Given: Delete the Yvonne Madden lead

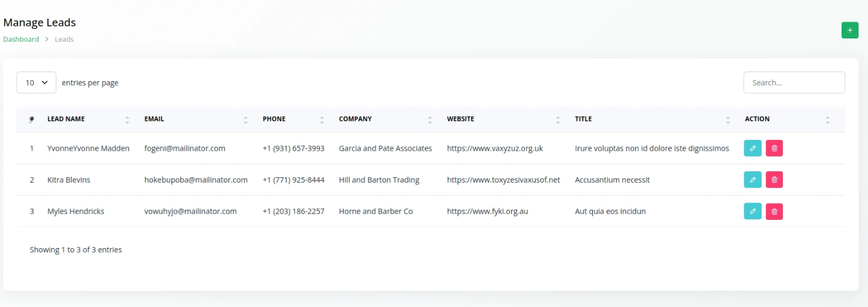Looking at the screenshot, I should pos(774,148).
